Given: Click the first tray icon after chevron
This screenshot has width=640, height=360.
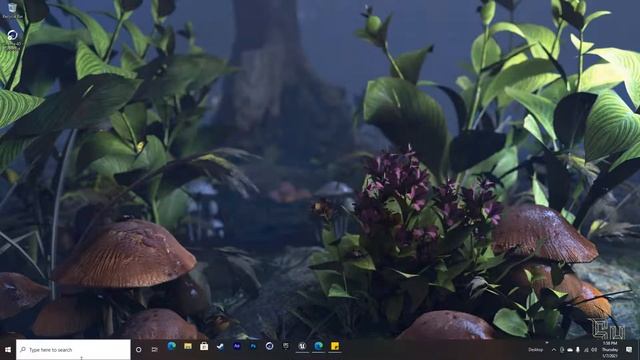Looking at the screenshot, I should click(x=562, y=350).
